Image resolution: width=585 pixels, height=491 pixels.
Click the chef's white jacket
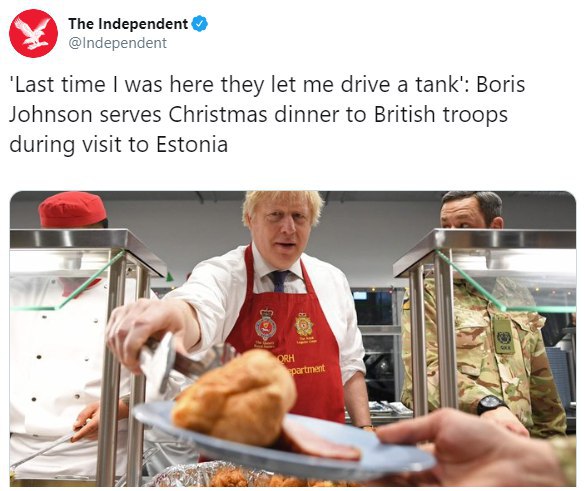click(56, 373)
